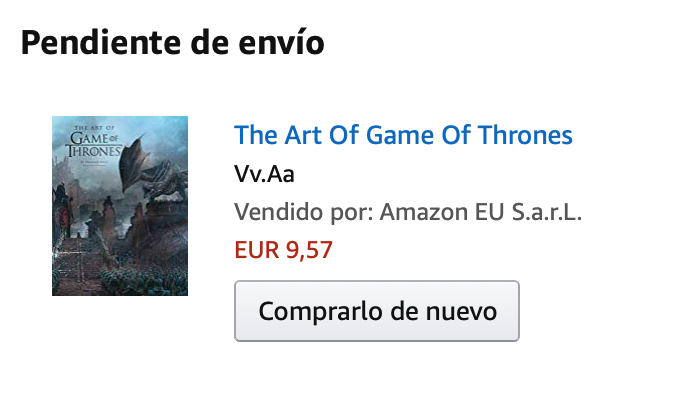674x418 pixels.
Task: Click Amazon EU S.a.r.L. seller name
Action: [481, 212]
